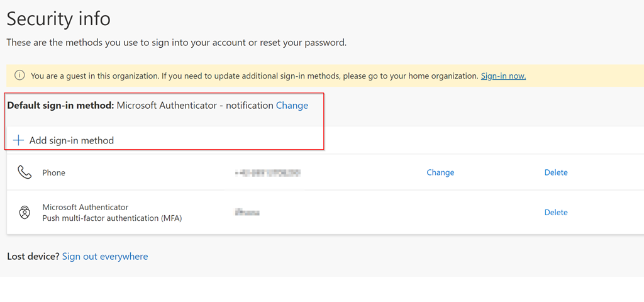Select the Add sign-in method text

point(72,140)
